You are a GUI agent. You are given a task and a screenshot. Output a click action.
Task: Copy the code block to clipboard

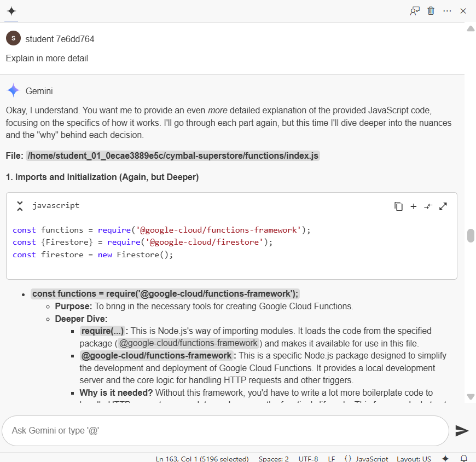pos(398,206)
